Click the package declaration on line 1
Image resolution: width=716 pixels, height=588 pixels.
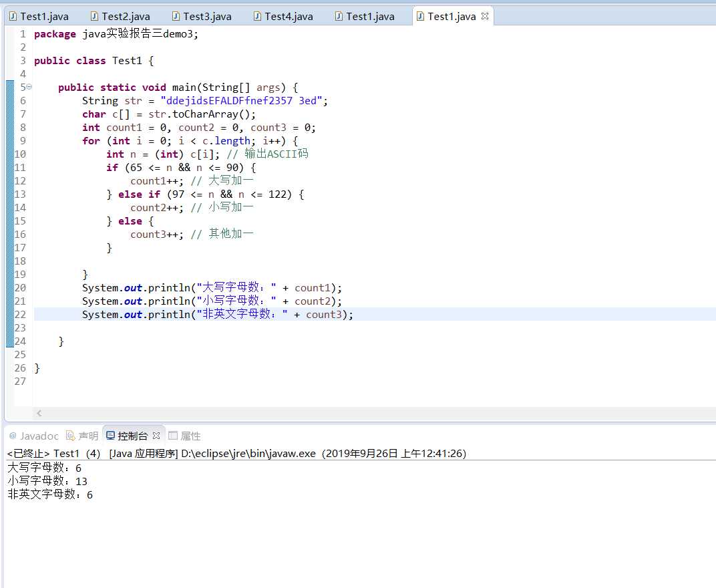tap(116, 34)
